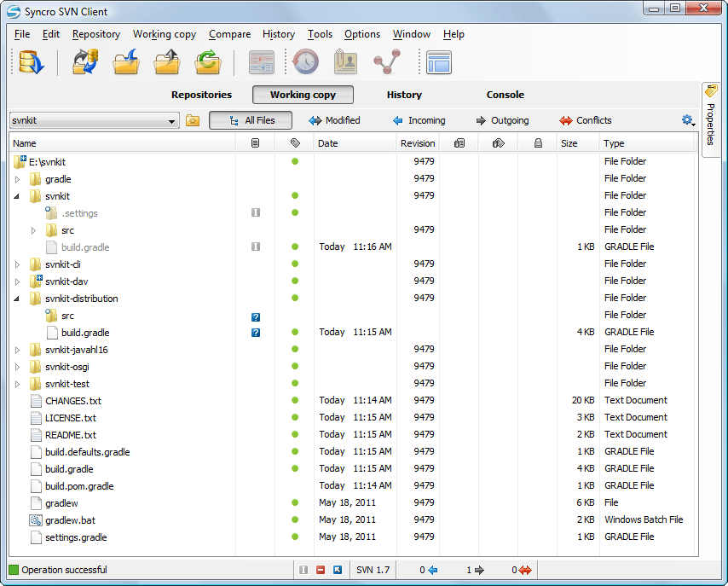Select the Conflicts filter
Screen dimensions: 728x586
(x=586, y=120)
